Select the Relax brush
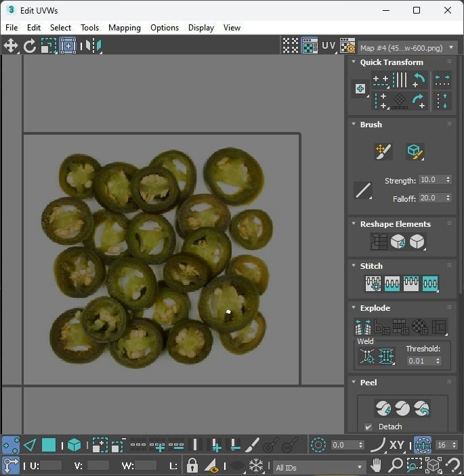The image size is (464, 476). (415, 151)
